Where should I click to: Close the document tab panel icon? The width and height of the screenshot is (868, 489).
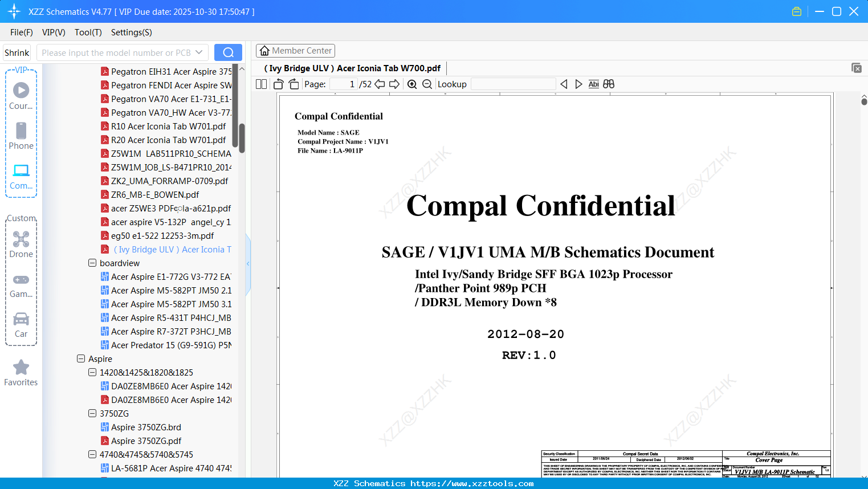click(x=857, y=68)
